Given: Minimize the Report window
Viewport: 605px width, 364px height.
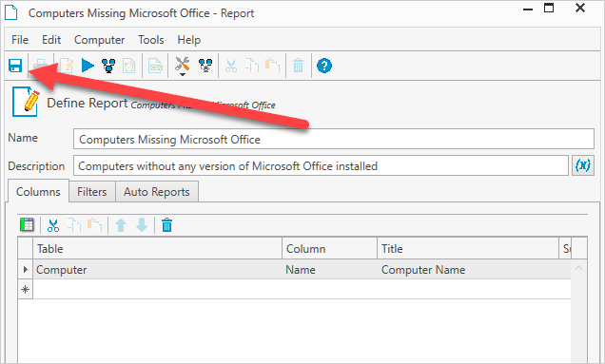Looking at the screenshot, I should [x=528, y=9].
